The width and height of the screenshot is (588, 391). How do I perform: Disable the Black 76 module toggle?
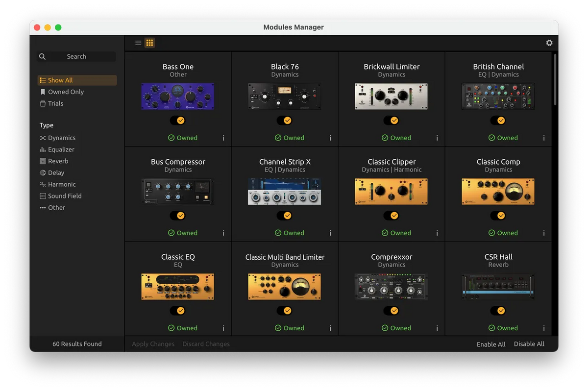click(285, 120)
